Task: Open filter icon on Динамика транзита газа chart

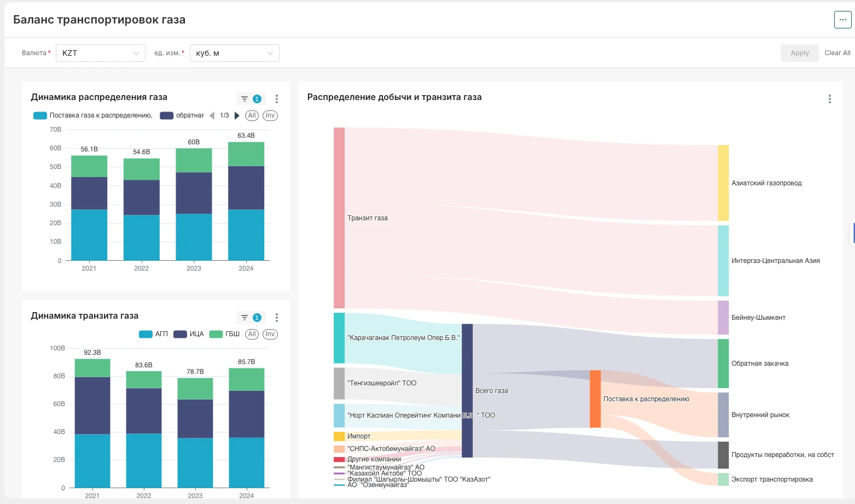Action: pos(245,318)
